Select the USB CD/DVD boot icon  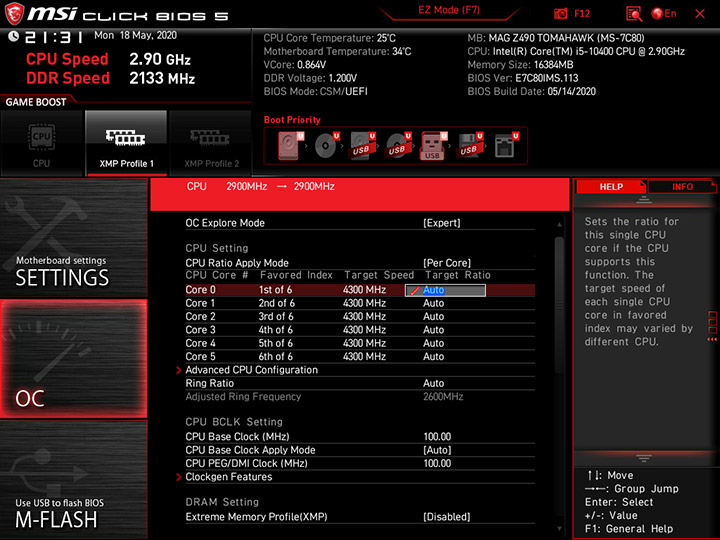(398, 146)
